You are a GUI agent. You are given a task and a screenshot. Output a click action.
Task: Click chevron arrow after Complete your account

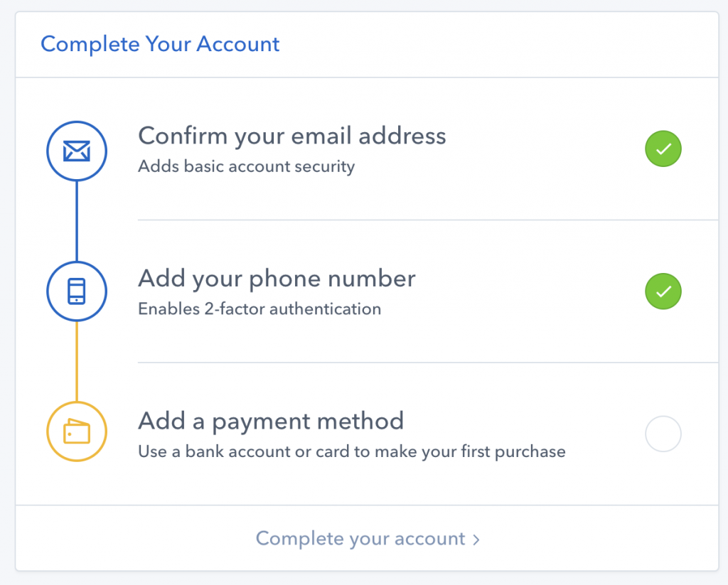476,540
